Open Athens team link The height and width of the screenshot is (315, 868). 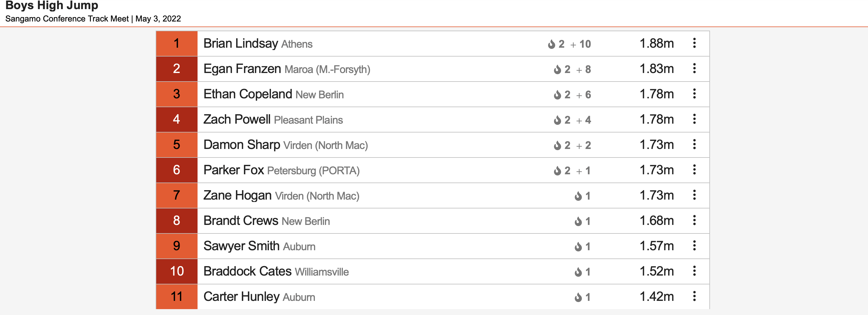pos(297,44)
